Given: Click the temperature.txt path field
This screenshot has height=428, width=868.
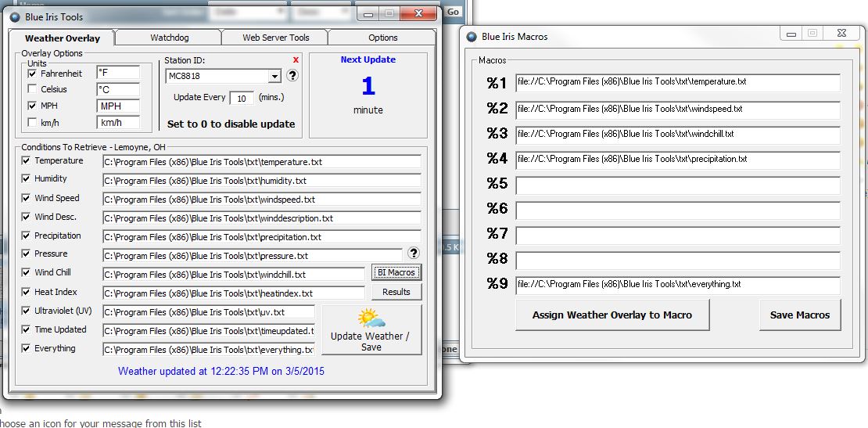Looking at the screenshot, I should pos(262,162).
